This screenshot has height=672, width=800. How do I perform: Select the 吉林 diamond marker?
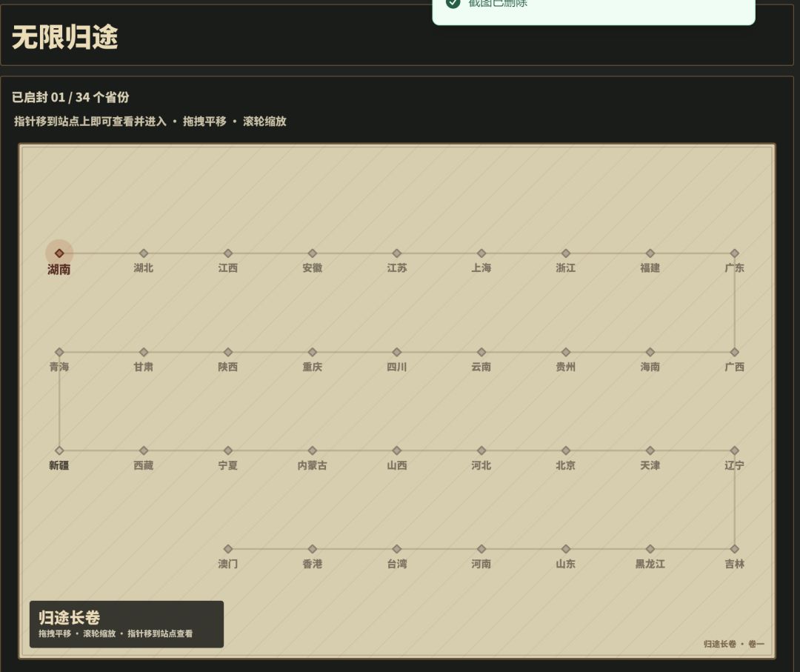point(735,549)
